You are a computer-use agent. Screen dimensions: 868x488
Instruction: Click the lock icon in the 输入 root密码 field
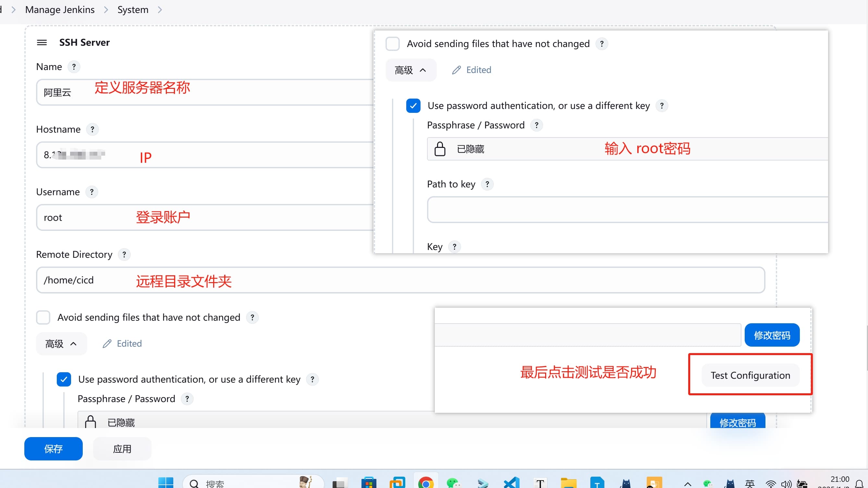tap(440, 149)
